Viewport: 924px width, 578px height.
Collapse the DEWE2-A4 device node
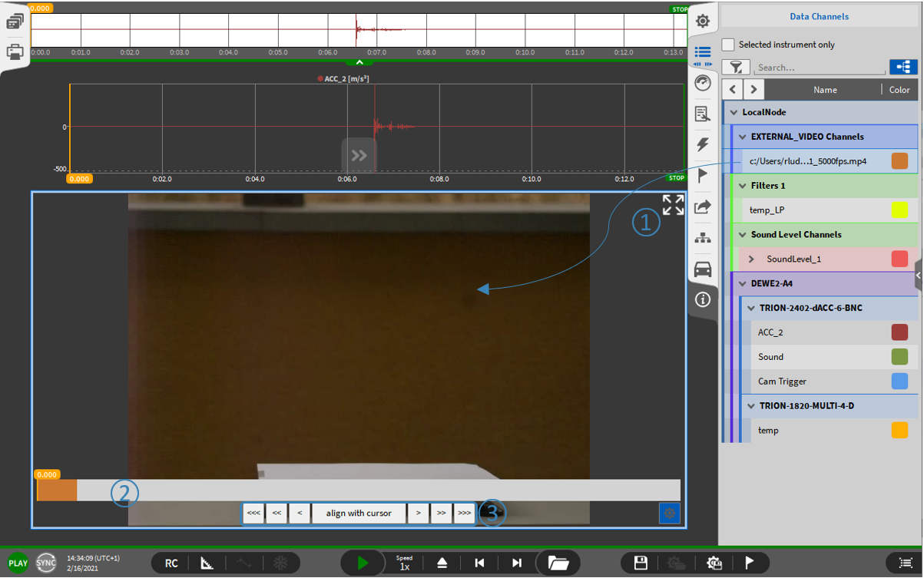pyautogui.click(x=743, y=284)
